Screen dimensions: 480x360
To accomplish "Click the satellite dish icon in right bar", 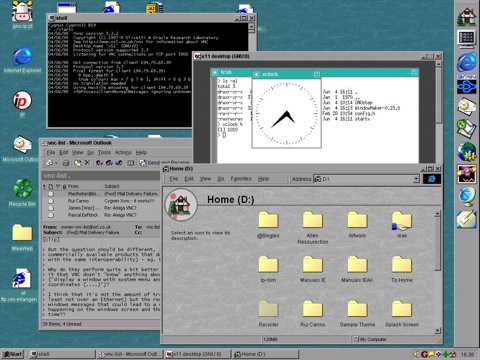I will [466, 197].
